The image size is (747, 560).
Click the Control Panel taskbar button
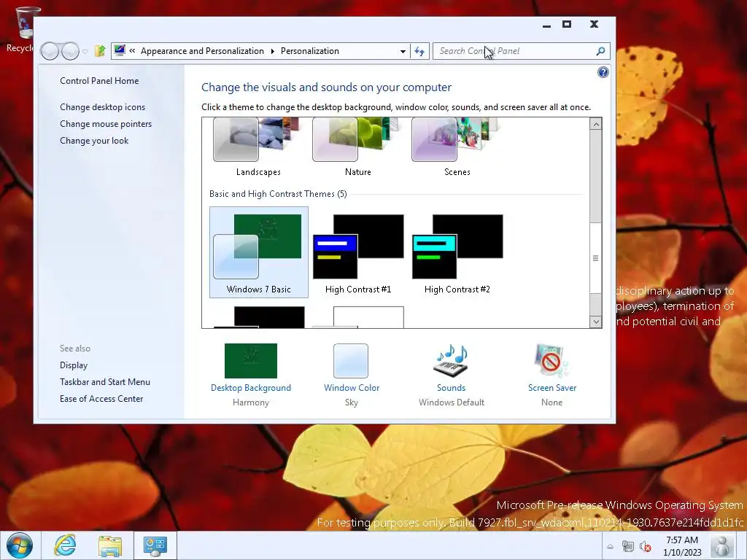(x=155, y=545)
